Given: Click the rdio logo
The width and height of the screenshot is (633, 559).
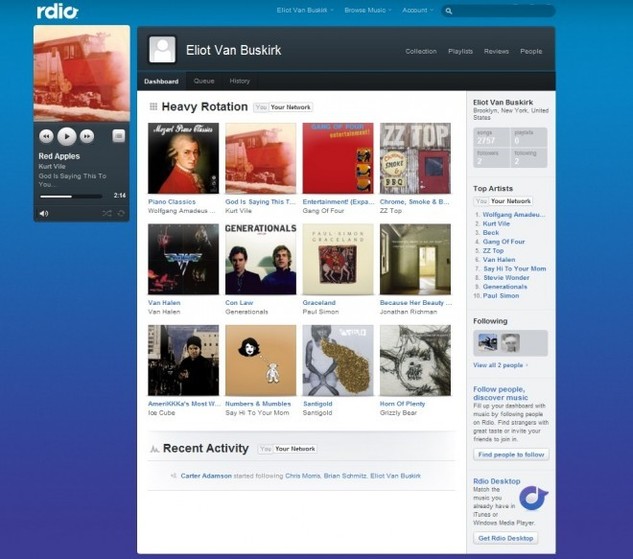Looking at the screenshot, I should click(57, 12).
